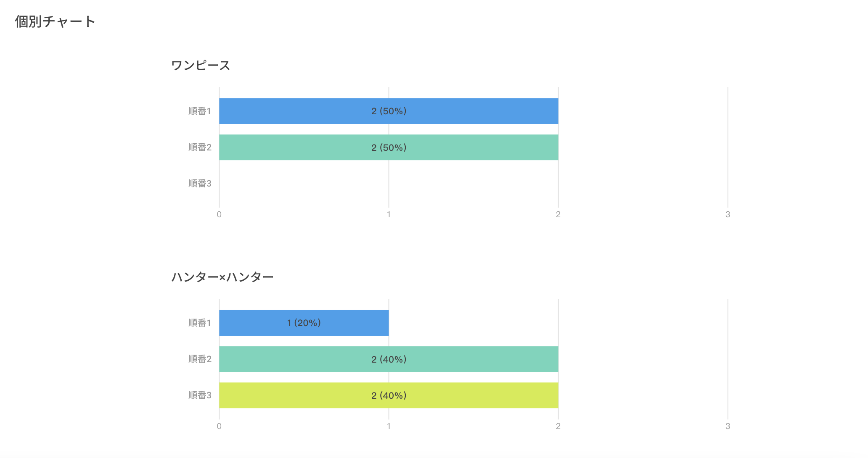The height and width of the screenshot is (458, 868).
Task: Click axis tick 2 under ワンピース chart
Action: coord(558,215)
